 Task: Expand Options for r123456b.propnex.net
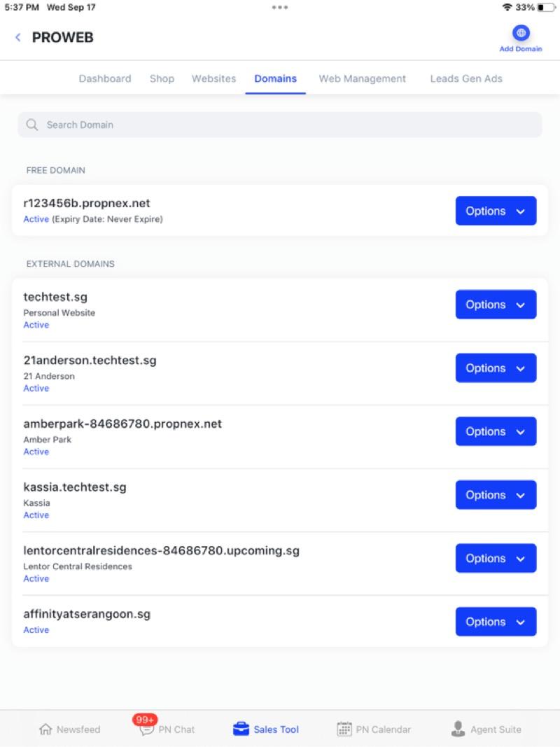[x=496, y=211]
